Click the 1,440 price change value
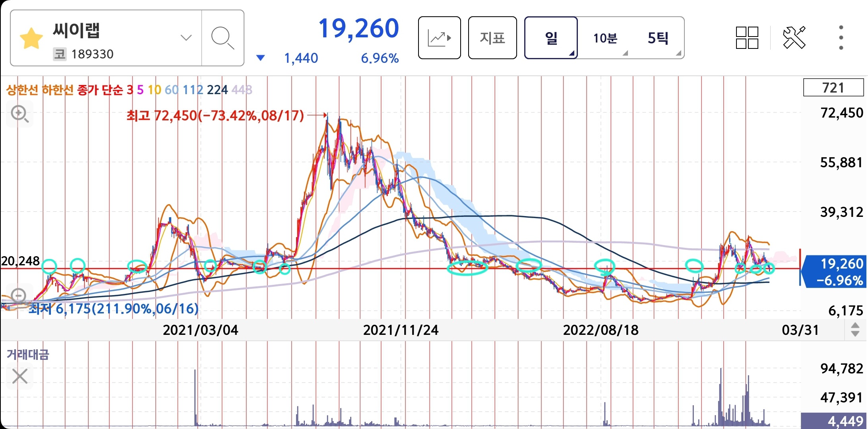 pyautogui.click(x=301, y=58)
